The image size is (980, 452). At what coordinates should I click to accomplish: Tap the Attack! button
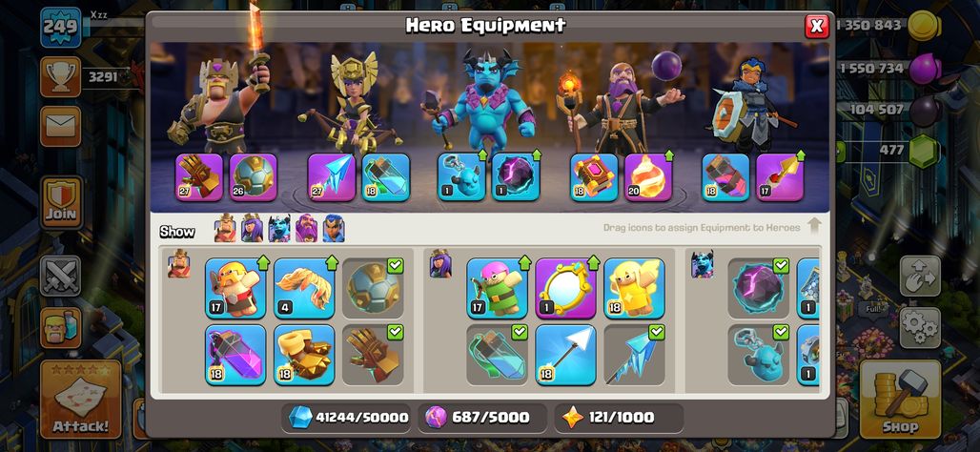tap(81, 401)
